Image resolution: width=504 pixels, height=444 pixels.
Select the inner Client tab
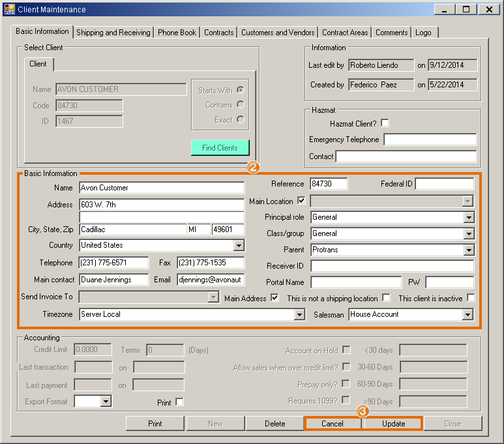coord(38,64)
